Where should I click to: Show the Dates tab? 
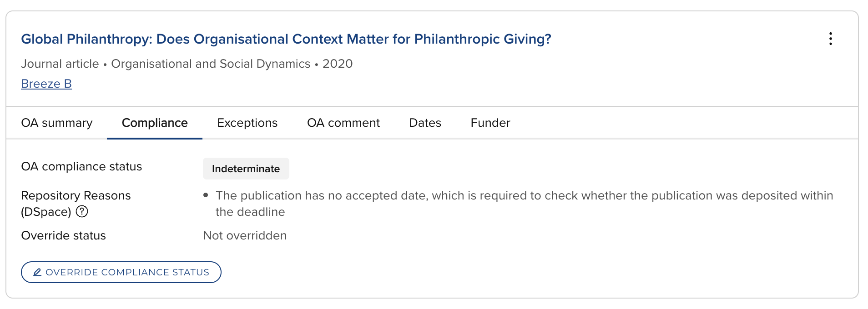click(425, 123)
